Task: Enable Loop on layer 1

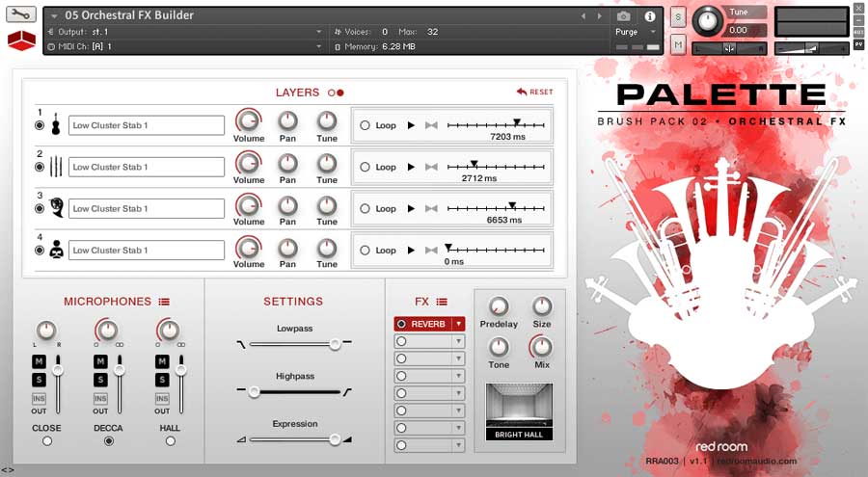Action: 365,125
